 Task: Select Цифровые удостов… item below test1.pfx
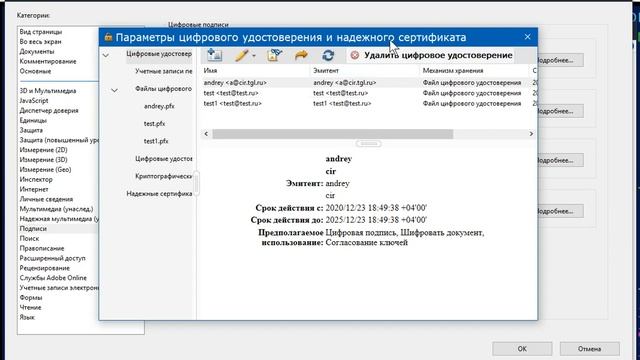(164, 158)
